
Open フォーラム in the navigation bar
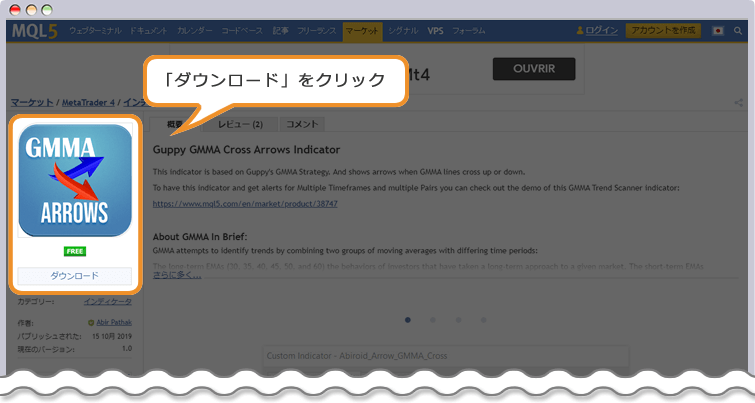469,31
